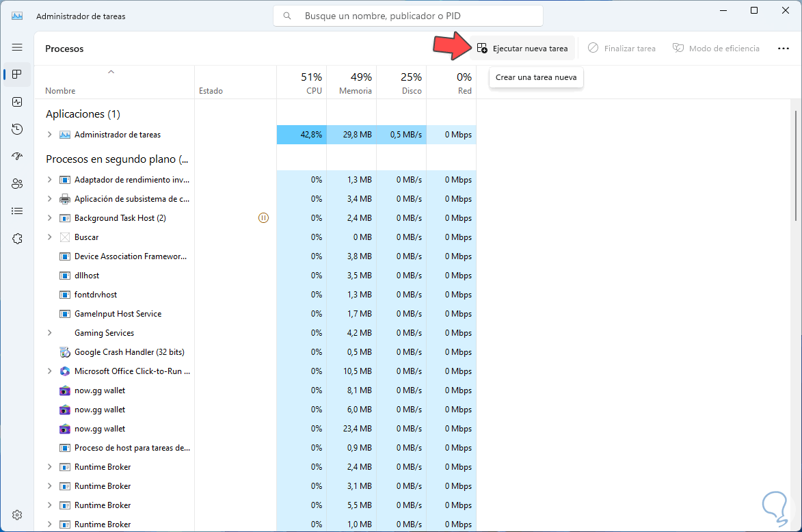Image resolution: width=802 pixels, height=532 pixels.
Task: Click the Modo de eficiencia button
Action: click(716, 49)
